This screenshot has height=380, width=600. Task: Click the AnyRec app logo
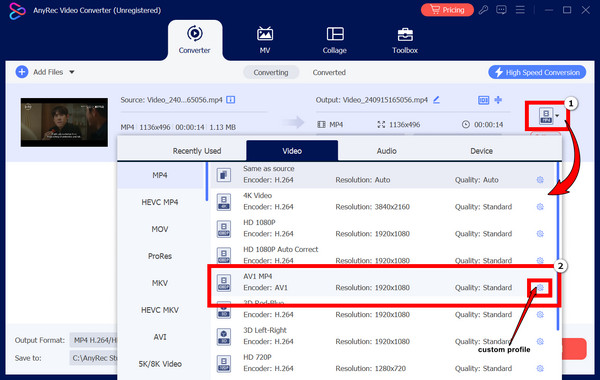(17, 10)
